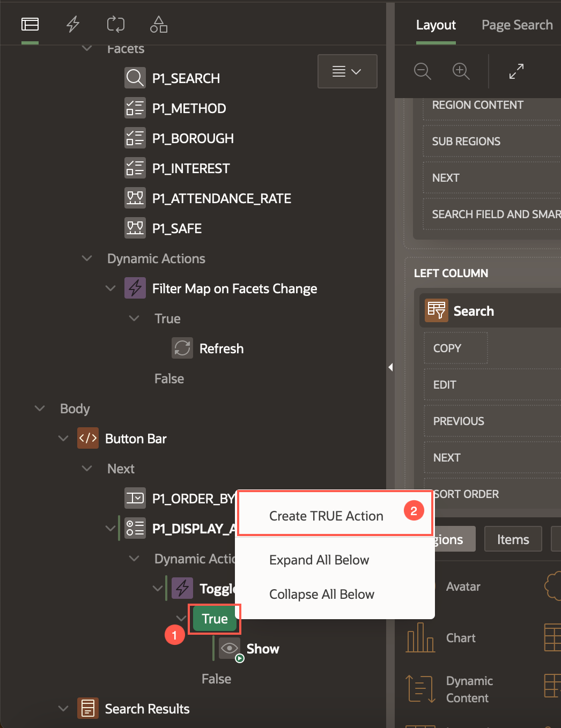
Task: Click the zoom-in magnifier in Layout panel
Action: pyautogui.click(x=460, y=71)
